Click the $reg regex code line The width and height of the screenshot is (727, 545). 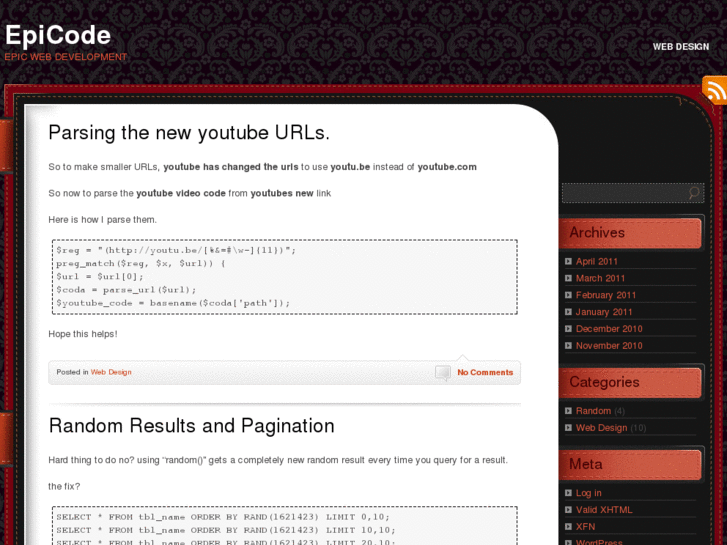pos(176,250)
